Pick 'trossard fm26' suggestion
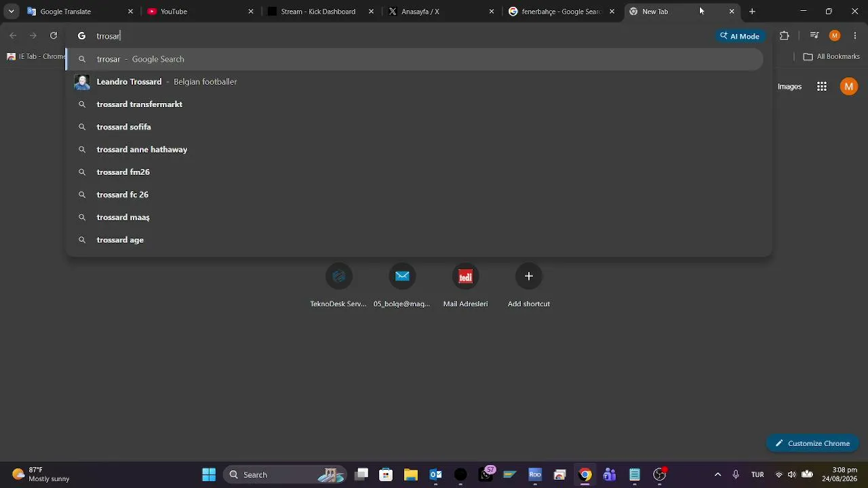The width and height of the screenshot is (868, 488). coord(414,172)
